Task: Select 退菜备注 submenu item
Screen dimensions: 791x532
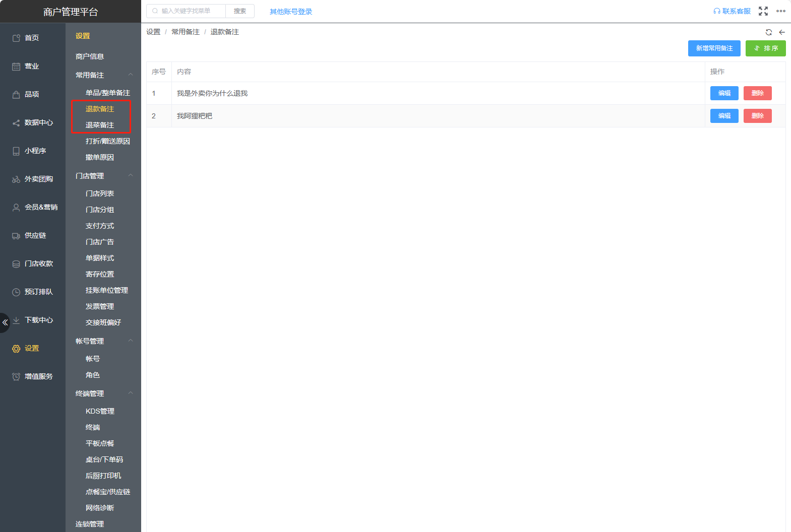Action: point(100,125)
